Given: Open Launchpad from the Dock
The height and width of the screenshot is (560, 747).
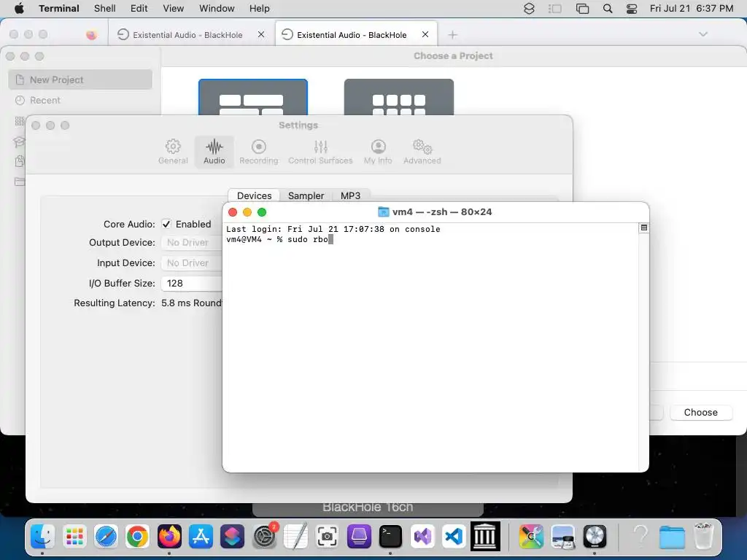Looking at the screenshot, I should (x=75, y=537).
